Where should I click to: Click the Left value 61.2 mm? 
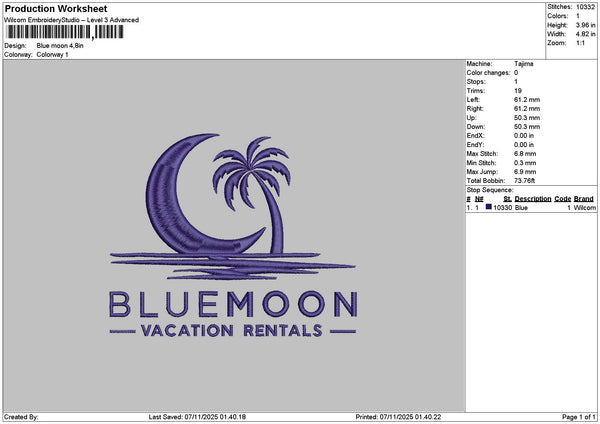(x=527, y=99)
